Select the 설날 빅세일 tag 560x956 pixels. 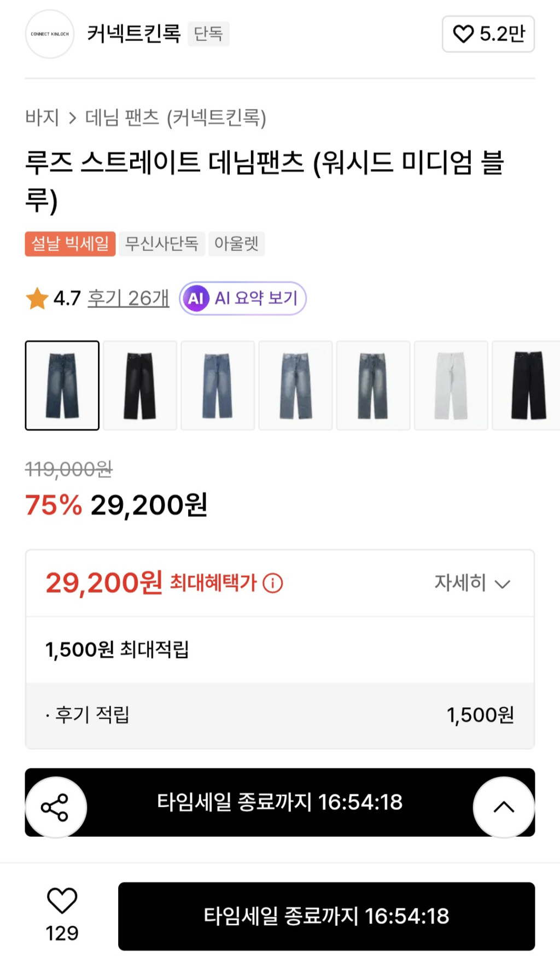pyautogui.click(x=70, y=243)
